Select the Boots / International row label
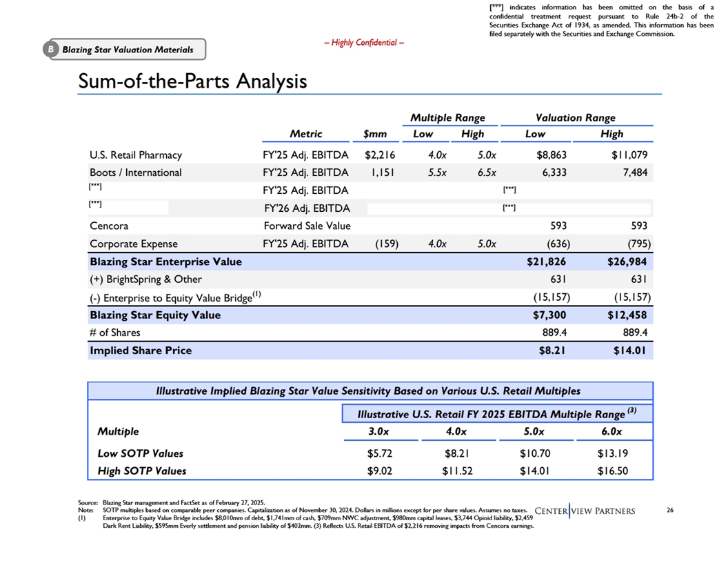The image size is (728, 563). tap(136, 172)
